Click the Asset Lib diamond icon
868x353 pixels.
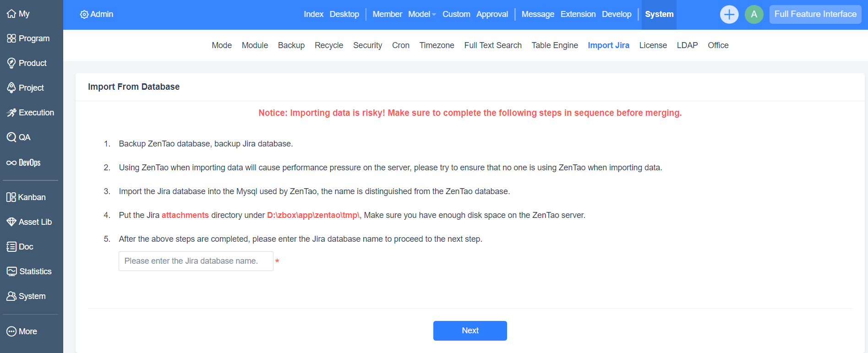coord(11,222)
